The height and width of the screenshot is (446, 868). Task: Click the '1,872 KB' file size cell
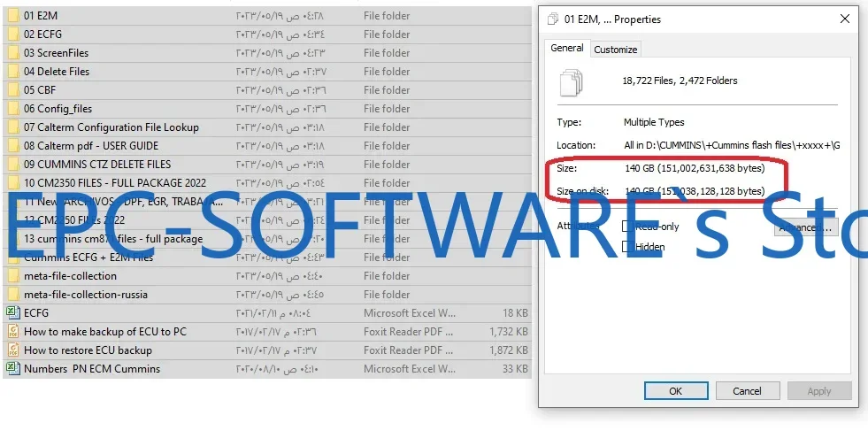[x=509, y=350]
